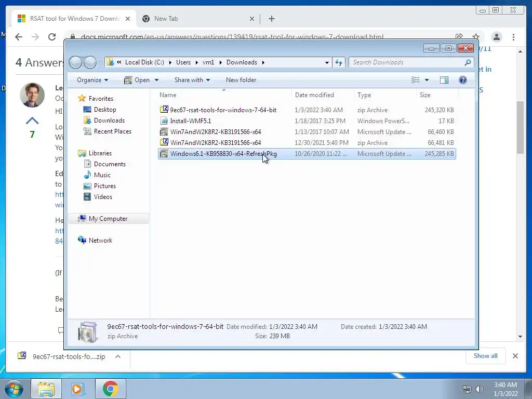Open Documents library
532x399 pixels.
coord(110,164)
